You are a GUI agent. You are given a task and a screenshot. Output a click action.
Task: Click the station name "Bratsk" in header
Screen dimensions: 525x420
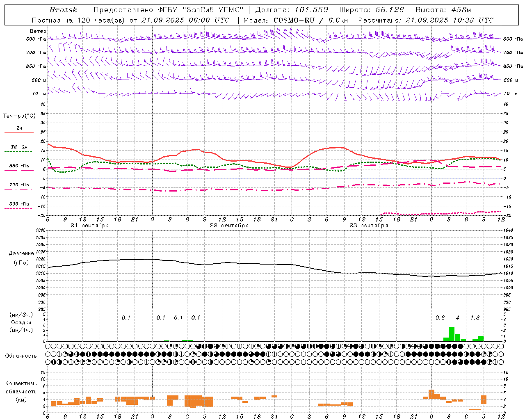(63, 10)
